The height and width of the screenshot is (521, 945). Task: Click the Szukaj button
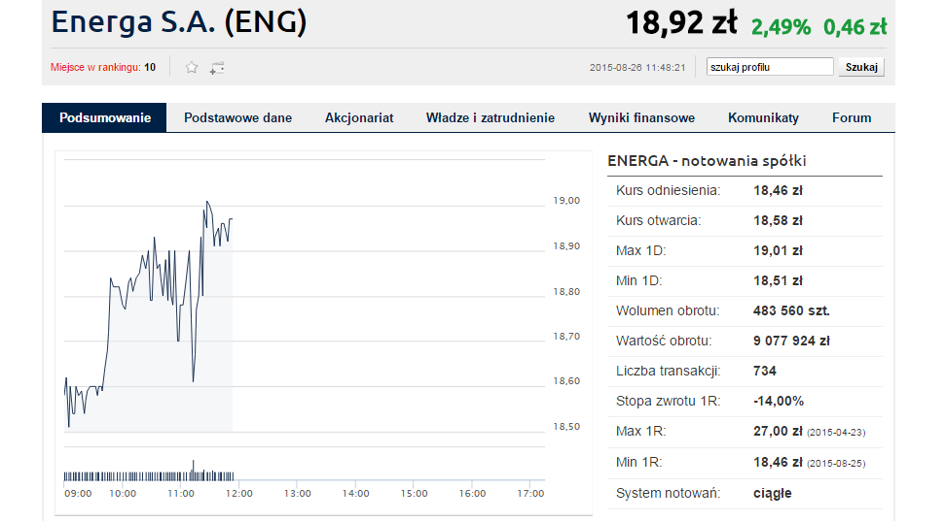coord(861,67)
